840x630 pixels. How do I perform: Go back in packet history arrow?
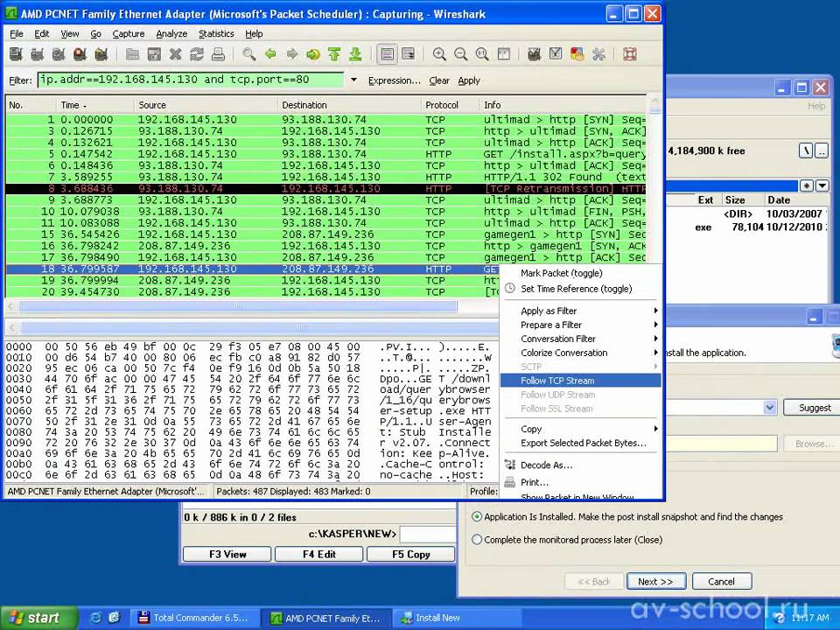(x=270, y=54)
